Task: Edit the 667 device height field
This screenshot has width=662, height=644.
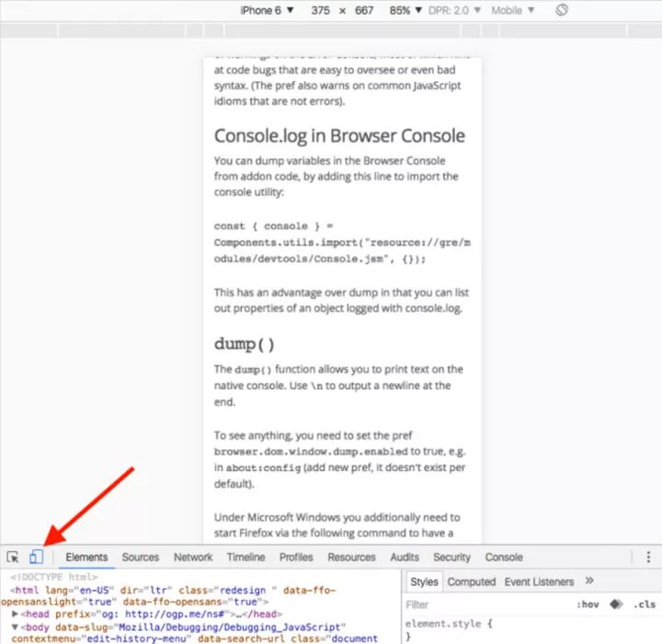Action: click(x=364, y=10)
